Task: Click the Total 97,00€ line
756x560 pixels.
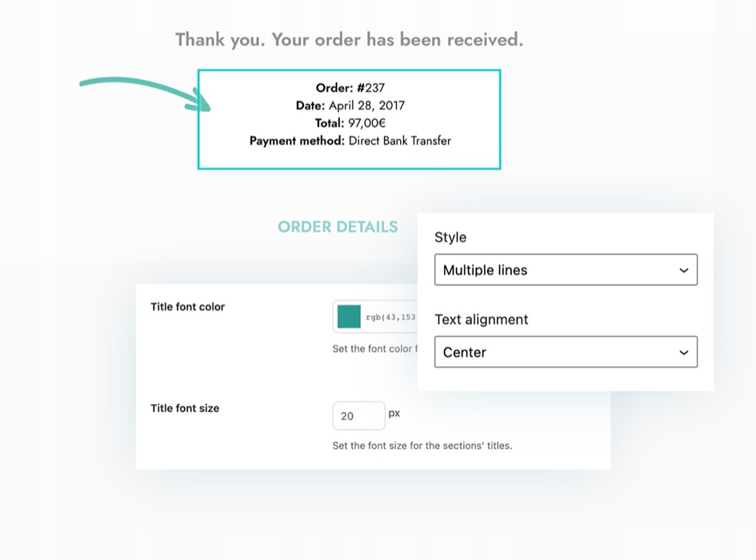Action: tap(350, 123)
